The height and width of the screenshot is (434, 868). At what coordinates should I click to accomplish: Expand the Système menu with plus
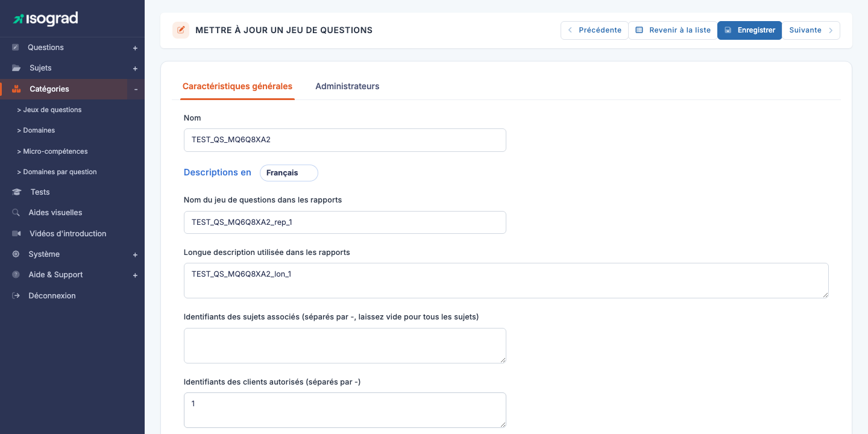136,255
